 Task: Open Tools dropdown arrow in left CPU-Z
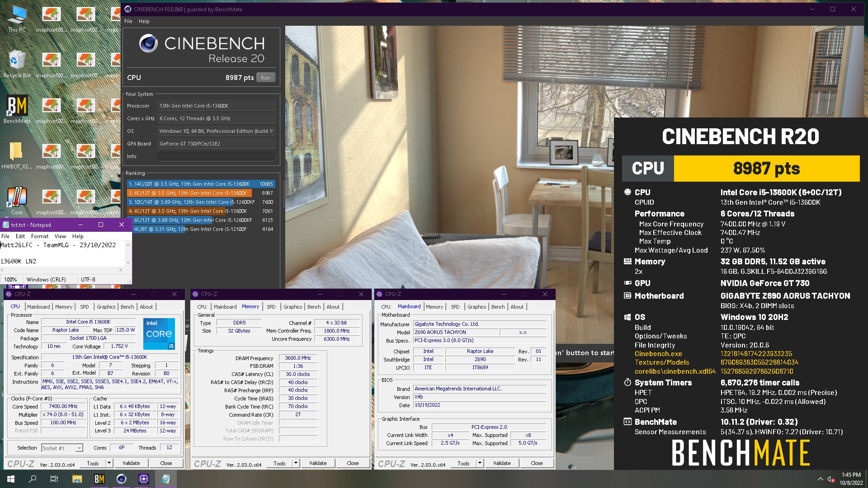(109, 463)
